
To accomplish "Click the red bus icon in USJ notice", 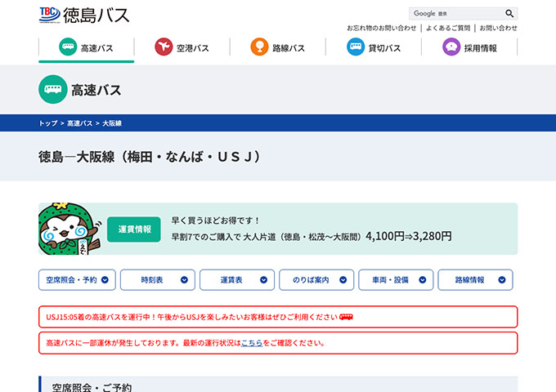I will coord(346,317).
